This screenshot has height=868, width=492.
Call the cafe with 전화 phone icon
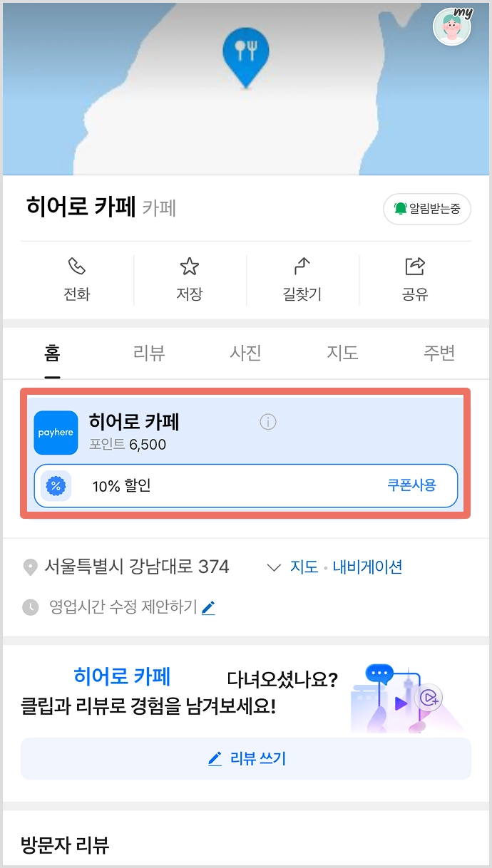coord(77,279)
